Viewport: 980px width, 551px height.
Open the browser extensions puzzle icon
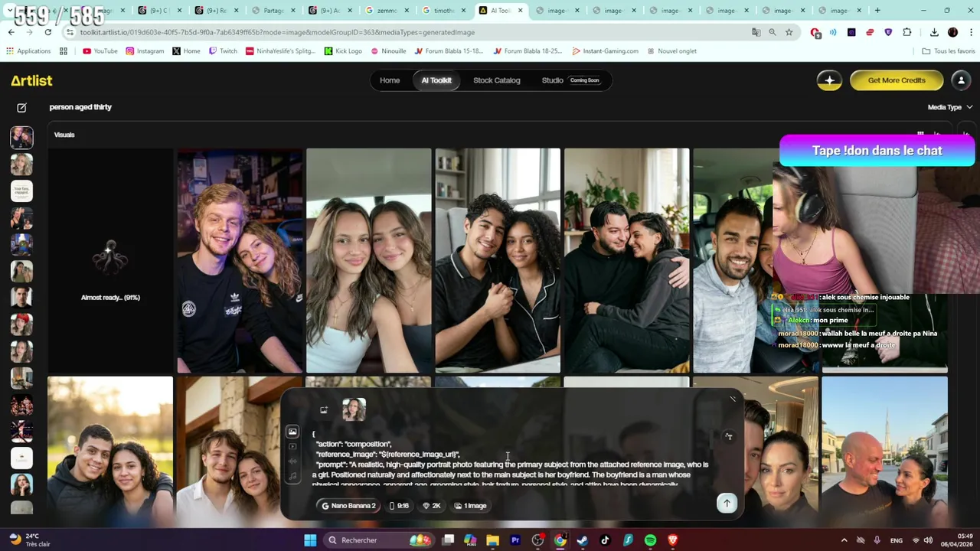[x=907, y=32]
